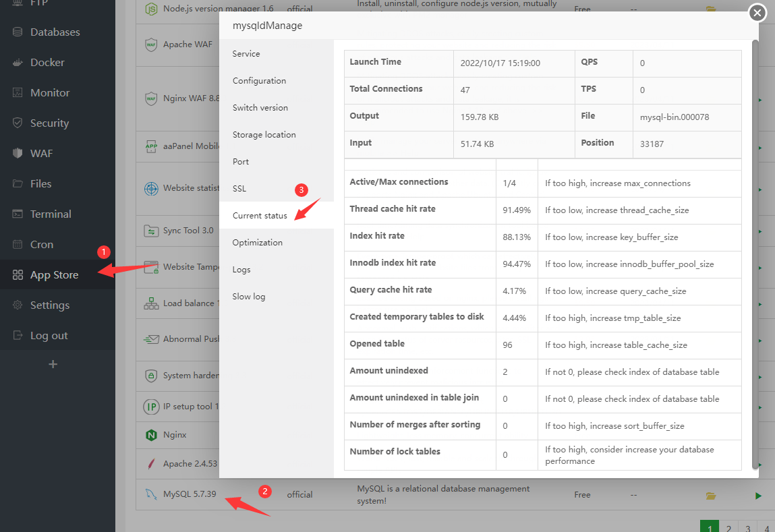Select the Slow log tab
This screenshot has height=532, width=775.
point(248,297)
